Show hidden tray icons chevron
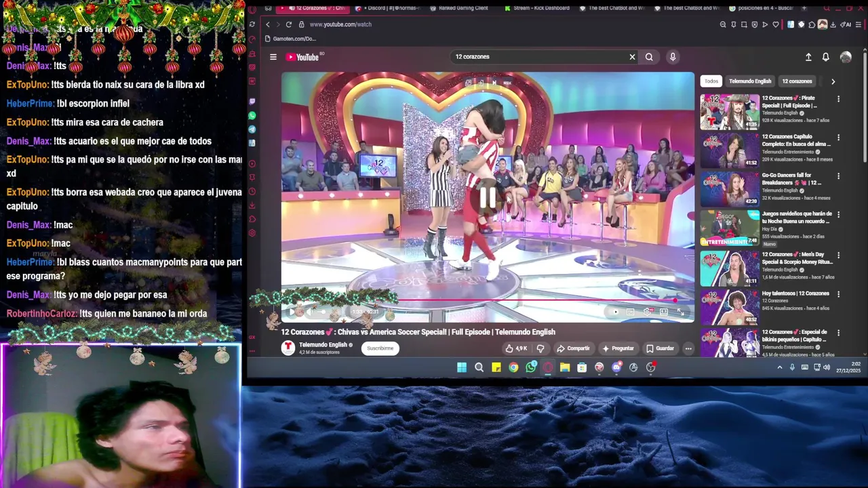Viewport: 868px width, 488px height. (780, 367)
